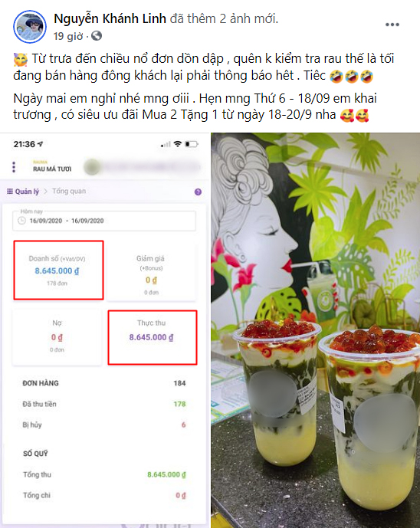Click the purple help question mark icon
The image size is (420, 528).
click(x=198, y=192)
